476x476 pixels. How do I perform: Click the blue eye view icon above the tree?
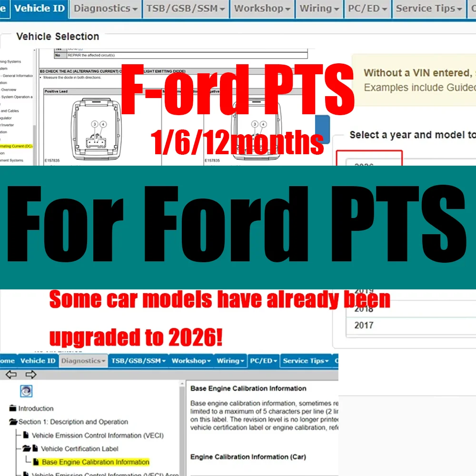tap(26, 391)
